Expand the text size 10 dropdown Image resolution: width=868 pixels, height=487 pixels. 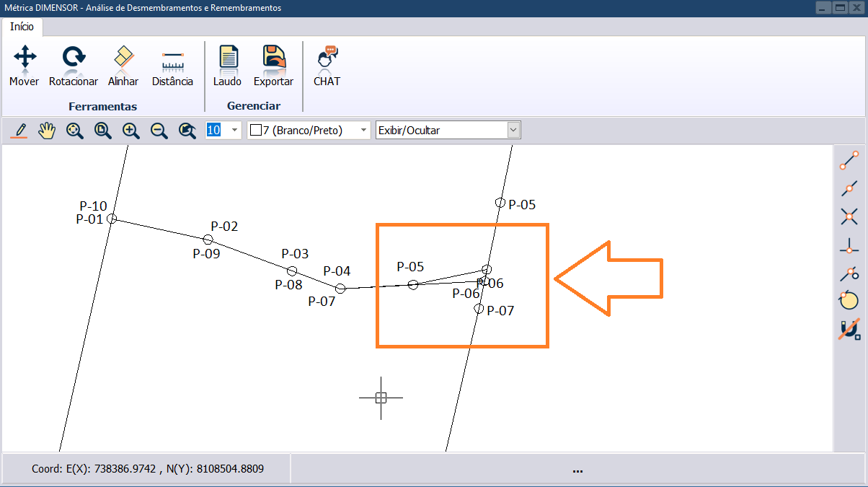click(x=234, y=131)
